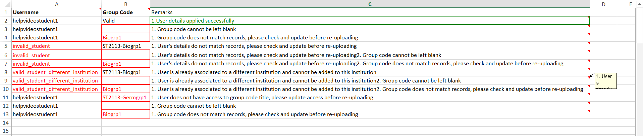
Task: Select Biogrp1 cell in row 13
Action: click(126, 114)
